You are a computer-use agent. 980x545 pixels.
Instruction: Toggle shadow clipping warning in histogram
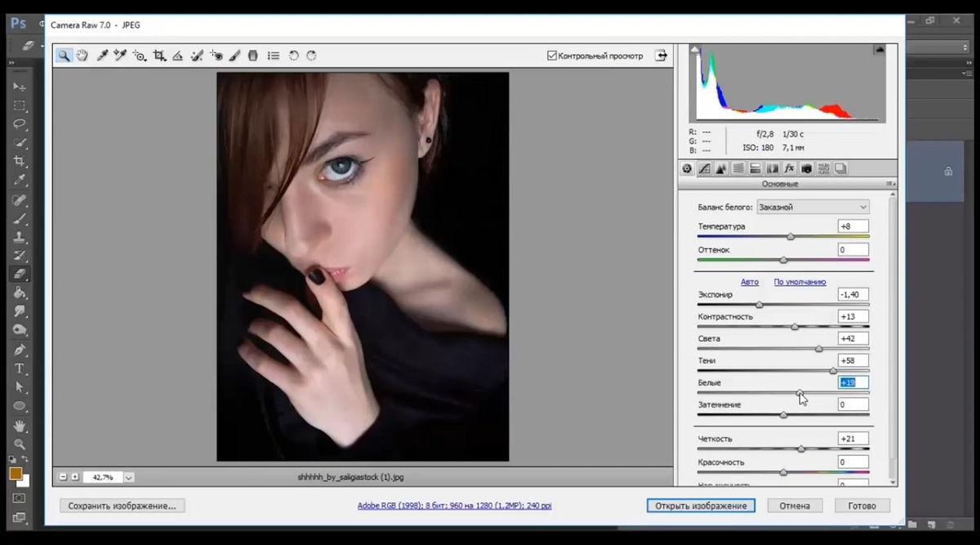tap(695, 49)
